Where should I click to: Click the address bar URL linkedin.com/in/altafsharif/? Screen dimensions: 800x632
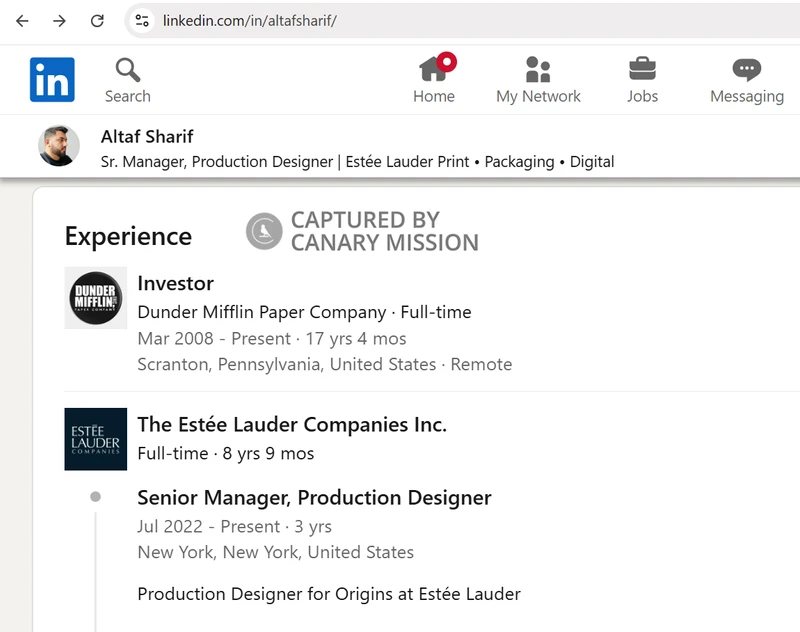249,21
